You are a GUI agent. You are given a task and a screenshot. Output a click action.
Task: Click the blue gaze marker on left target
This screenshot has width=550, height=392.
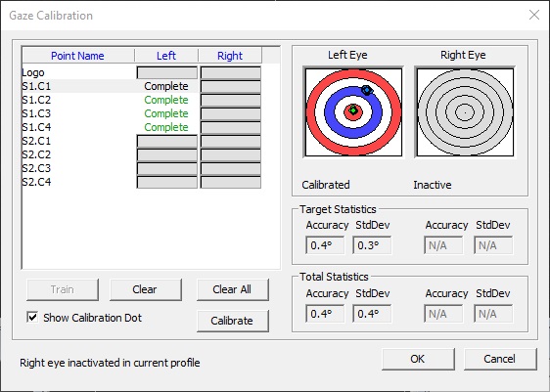click(367, 90)
